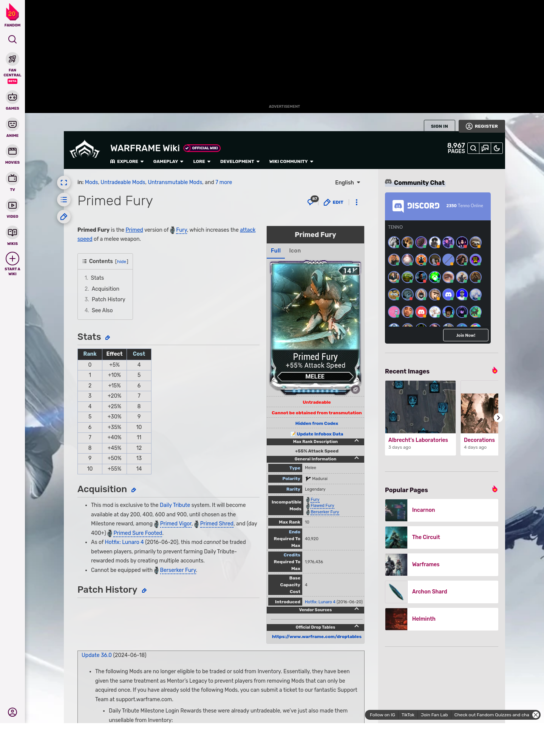Open Albrecht's Laboratories image thumbnail
This screenshot has width=544, height=756.
(x=420, y=407)
